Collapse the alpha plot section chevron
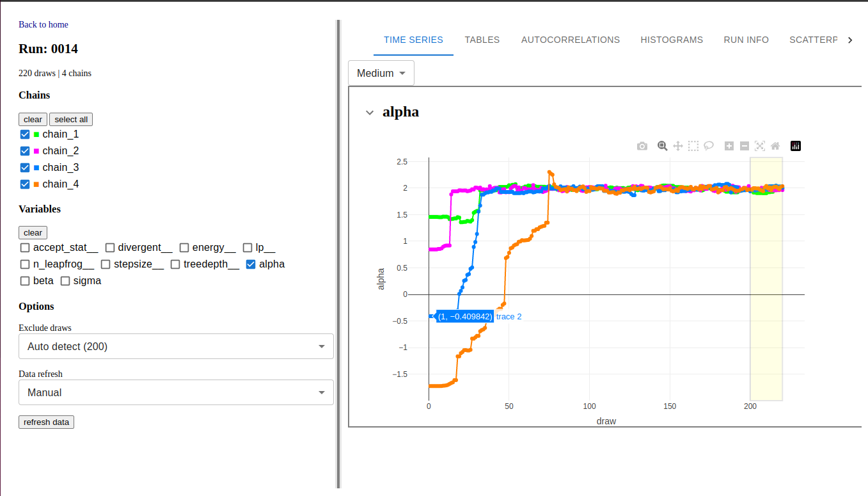This screenshot has width=868, height=496. 369,111
